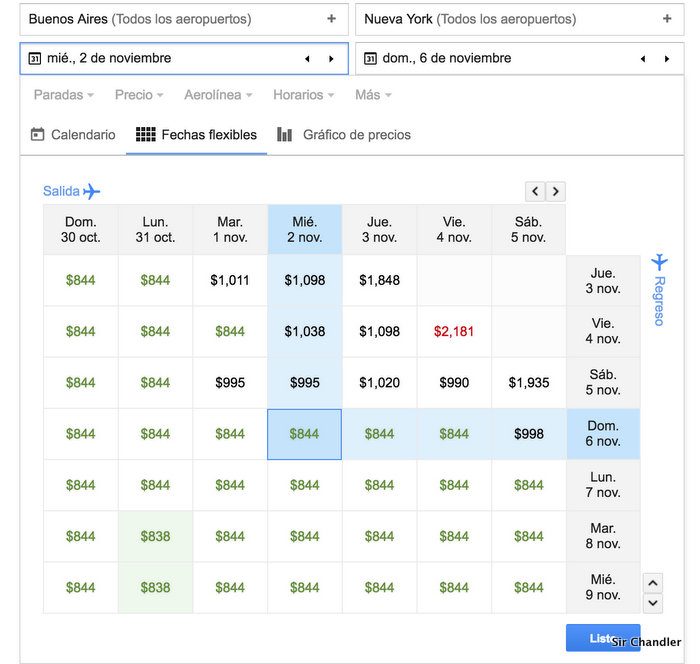Select the Jue. 3 nov. departure column header

379,230
